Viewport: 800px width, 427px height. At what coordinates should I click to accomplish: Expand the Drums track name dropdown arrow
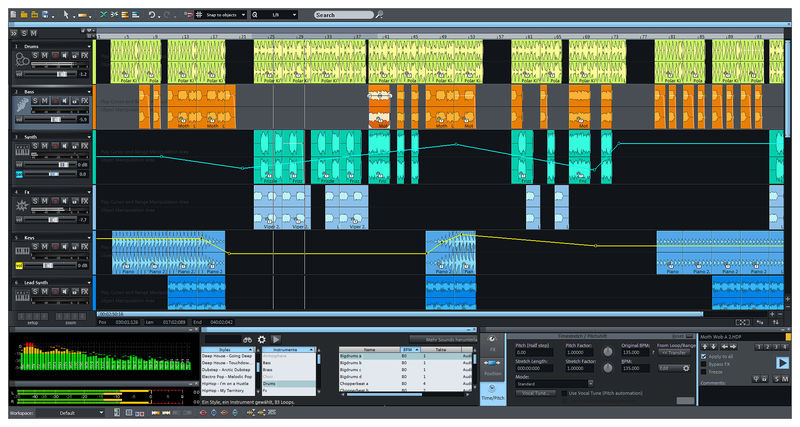point(89,46)
